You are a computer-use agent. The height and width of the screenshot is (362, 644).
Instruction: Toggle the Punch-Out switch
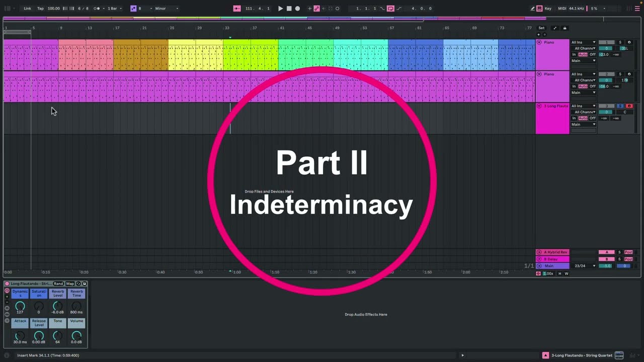point(399,9)
